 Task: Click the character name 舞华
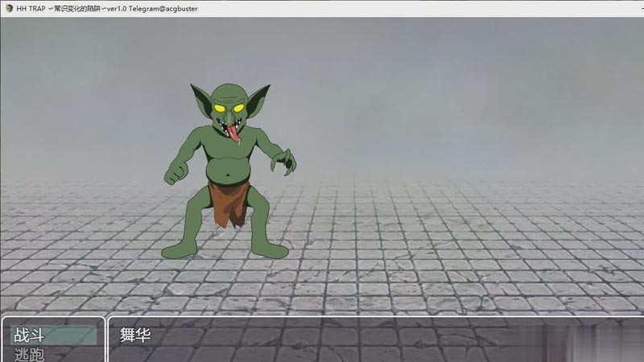tap(135, 335)
